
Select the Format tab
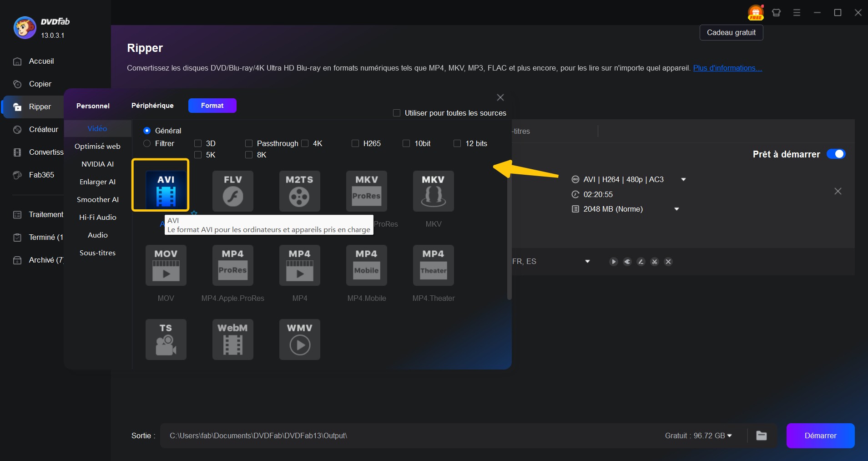tap(212, 106)
